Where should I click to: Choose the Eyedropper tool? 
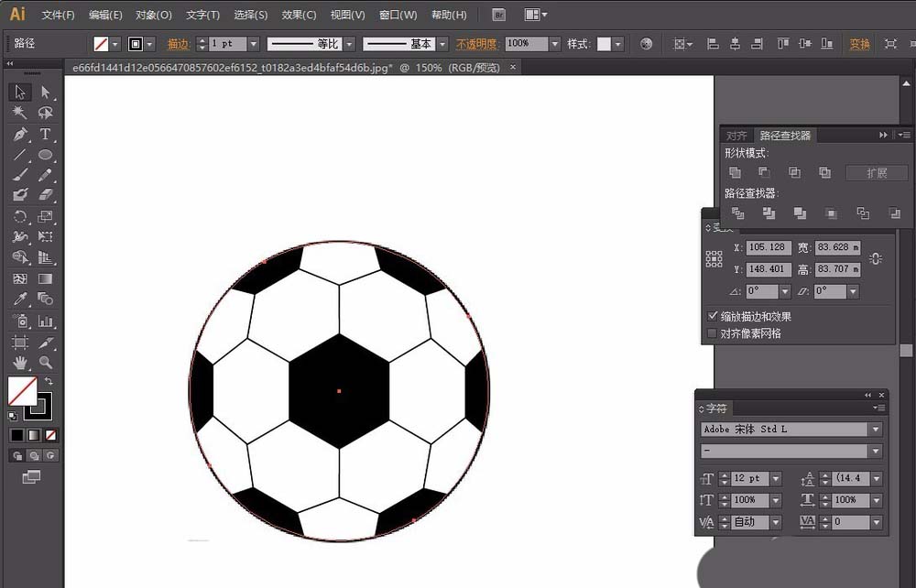point(19,299)
